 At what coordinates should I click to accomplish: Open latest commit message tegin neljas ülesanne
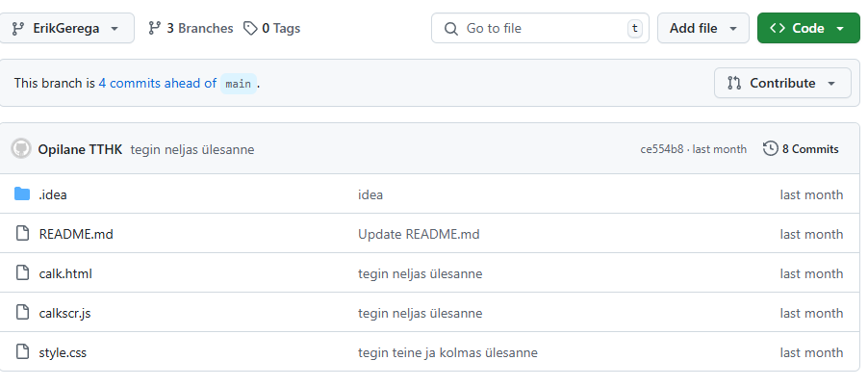192,149
